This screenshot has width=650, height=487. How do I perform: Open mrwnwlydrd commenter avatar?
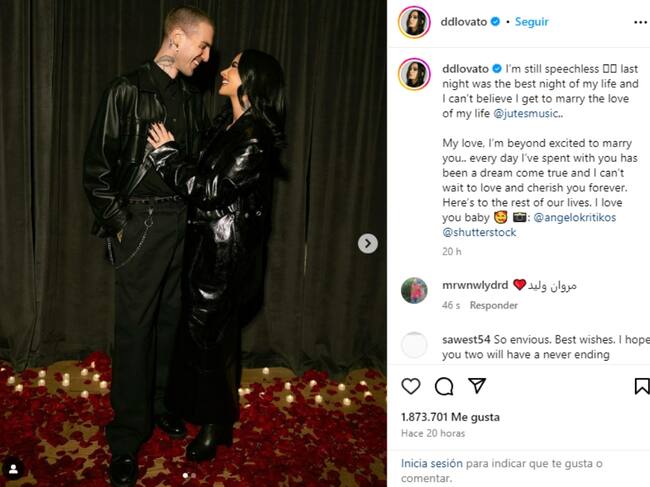[414, 291]
